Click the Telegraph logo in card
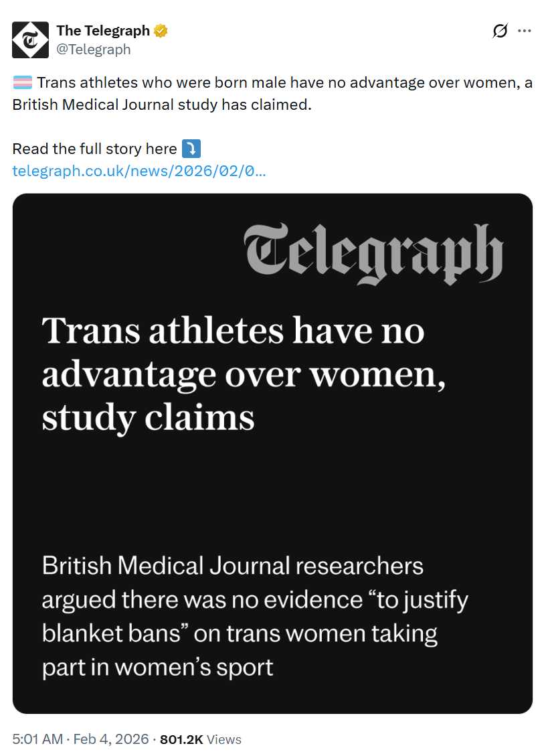Image resolution: width=546 pixels, height=756 pixels. (x=374, y=254)
